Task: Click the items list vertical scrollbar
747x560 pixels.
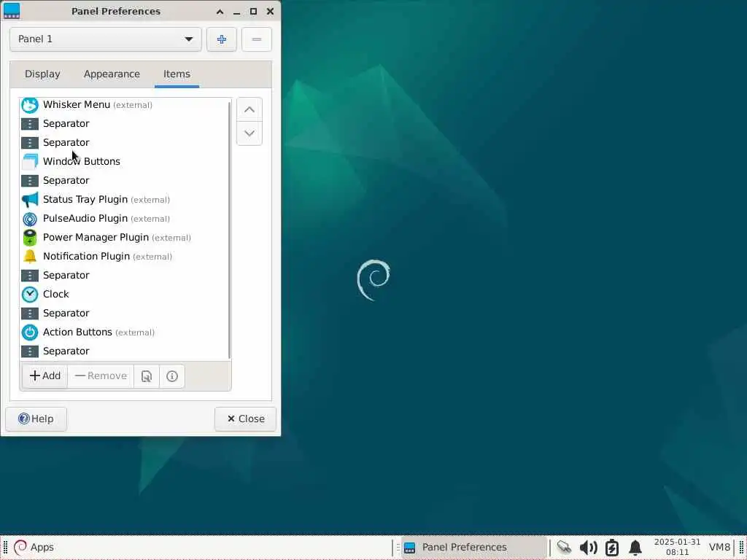Action: (230, 229)
